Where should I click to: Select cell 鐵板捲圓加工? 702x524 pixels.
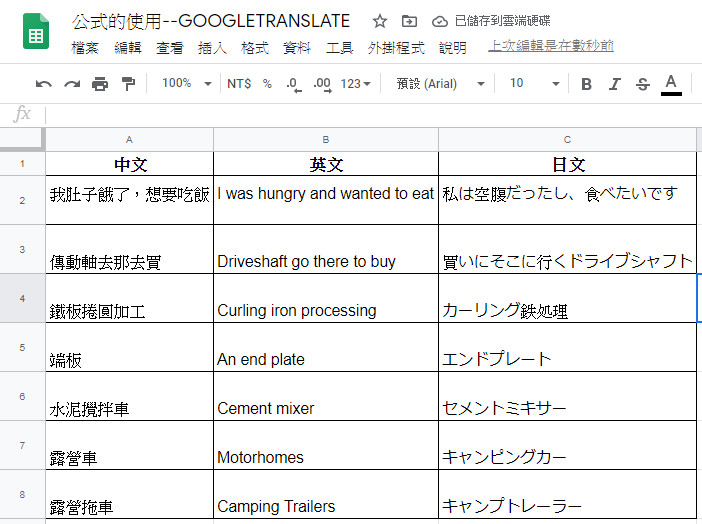(x=129, y=298)
